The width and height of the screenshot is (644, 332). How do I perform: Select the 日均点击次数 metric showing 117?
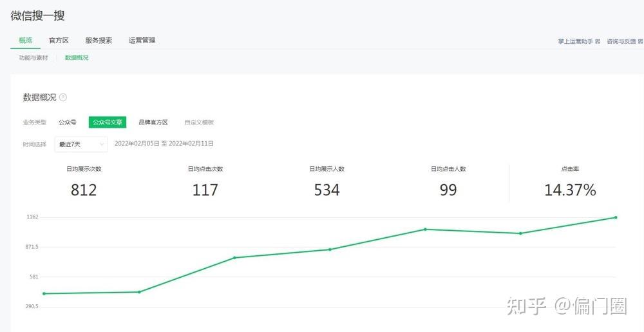tap(205, 183)
